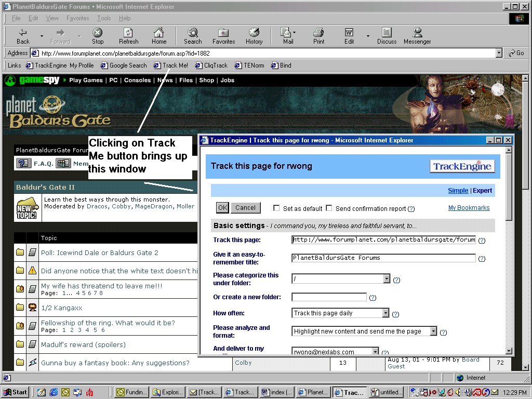The image size is (532, 399).
Task: Open the Windows Start button
Action: pos(15,392)
